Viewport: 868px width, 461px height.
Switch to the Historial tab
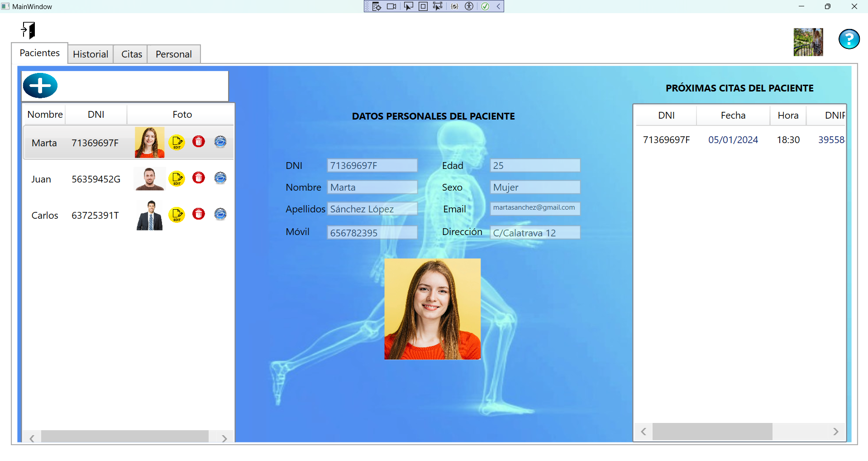91,54
